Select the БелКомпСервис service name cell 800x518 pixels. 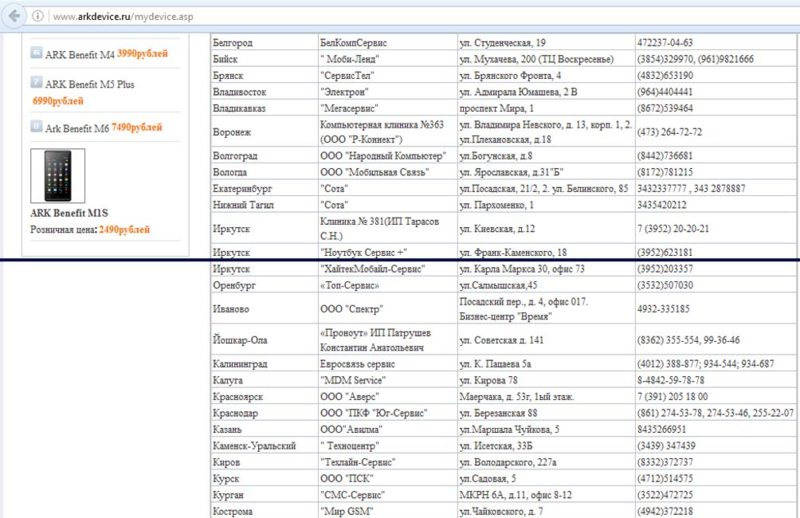[388, 42]
